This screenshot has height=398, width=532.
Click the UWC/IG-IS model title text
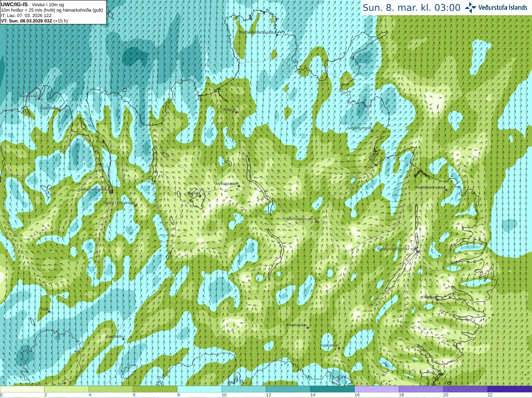click(15, 5)
